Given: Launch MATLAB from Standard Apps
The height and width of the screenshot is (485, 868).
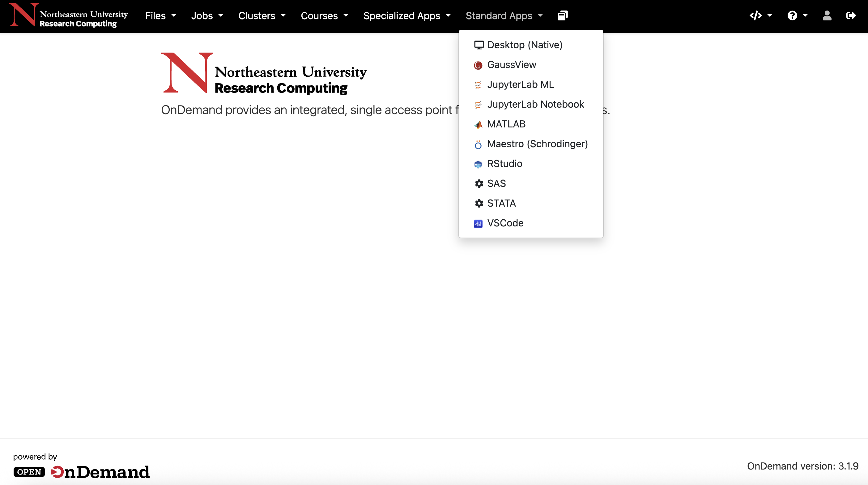Looking at the screenshot, I should click(506, 124).
